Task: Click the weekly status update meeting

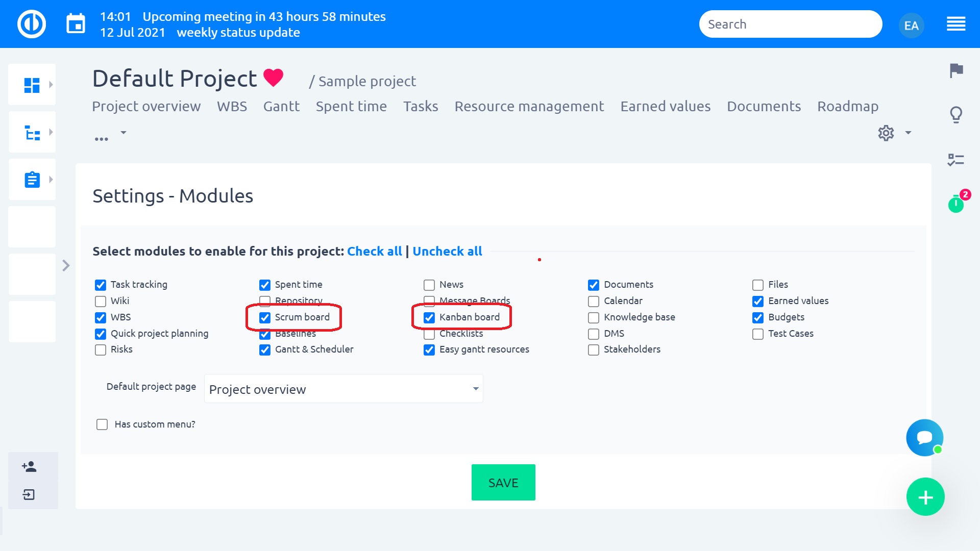Action: point(238,32)
